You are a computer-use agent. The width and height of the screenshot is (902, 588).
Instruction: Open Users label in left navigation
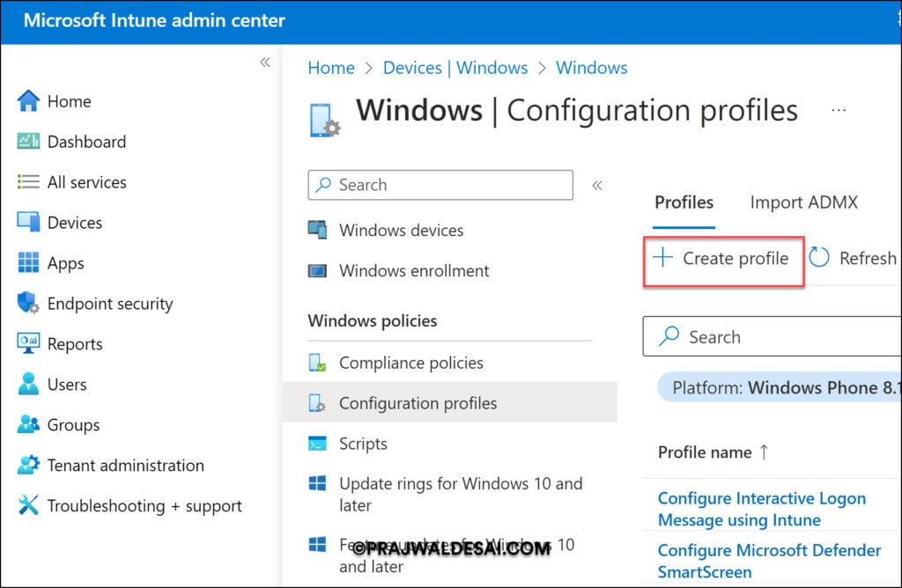(67, 385)
